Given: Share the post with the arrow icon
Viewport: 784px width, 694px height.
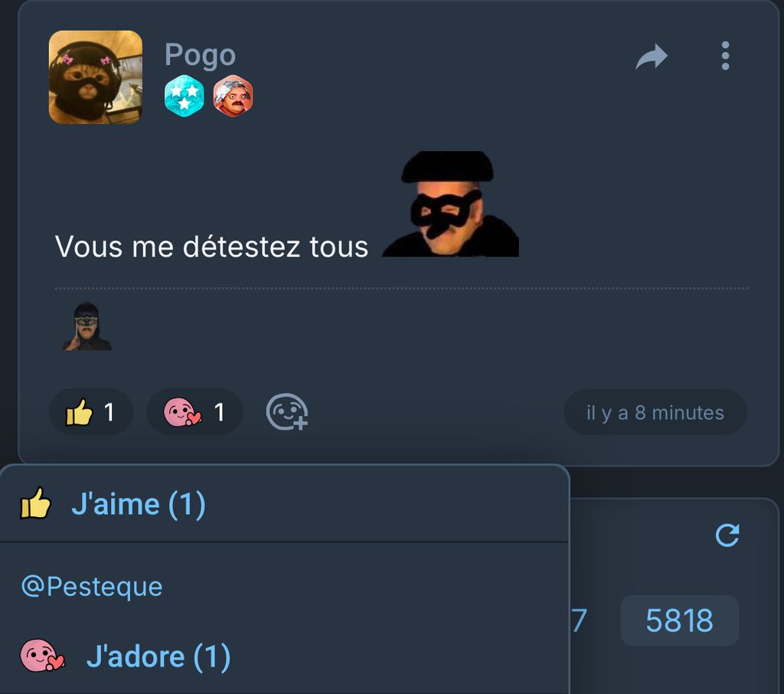Looking at the screenshot, I should [x=652, y=57].
